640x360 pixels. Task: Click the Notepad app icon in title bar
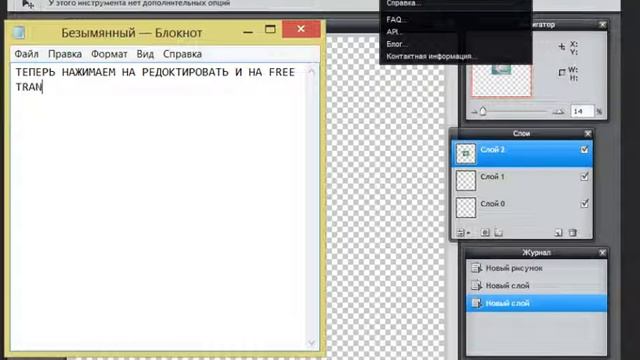tap(19, 32)
